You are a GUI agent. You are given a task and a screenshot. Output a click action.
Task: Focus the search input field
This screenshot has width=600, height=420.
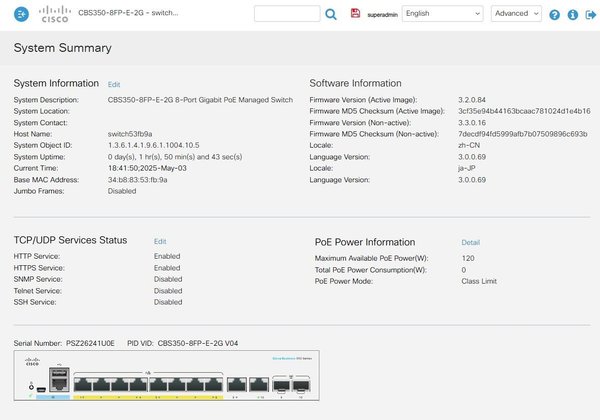pyautogui.click(x=287, y=13)
